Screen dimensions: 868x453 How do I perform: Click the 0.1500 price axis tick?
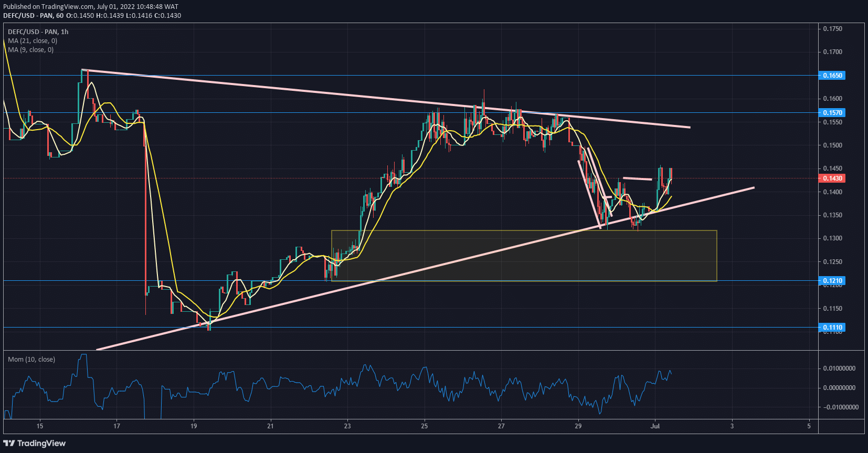tap(832, 145)
